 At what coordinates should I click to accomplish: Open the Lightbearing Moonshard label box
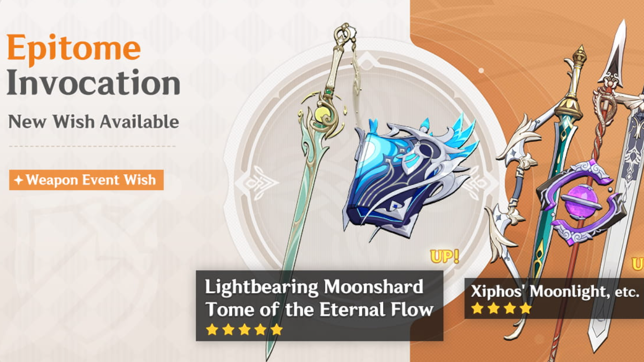point(320,306)
